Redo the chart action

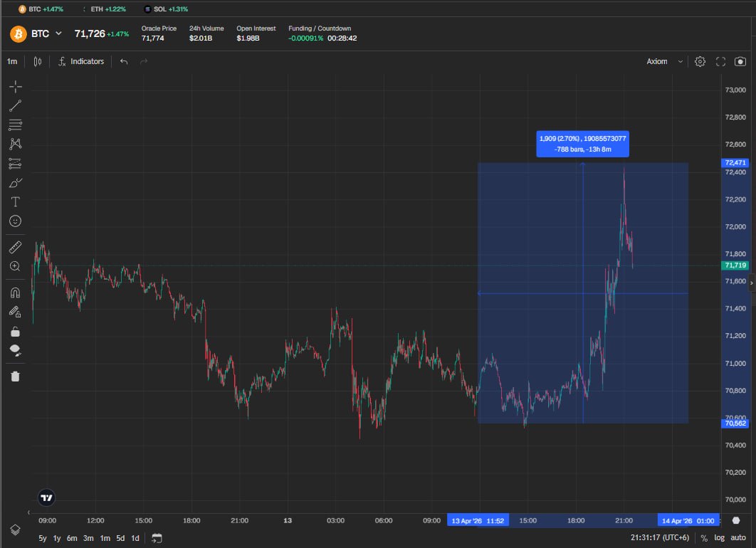(x=144, y=61)
